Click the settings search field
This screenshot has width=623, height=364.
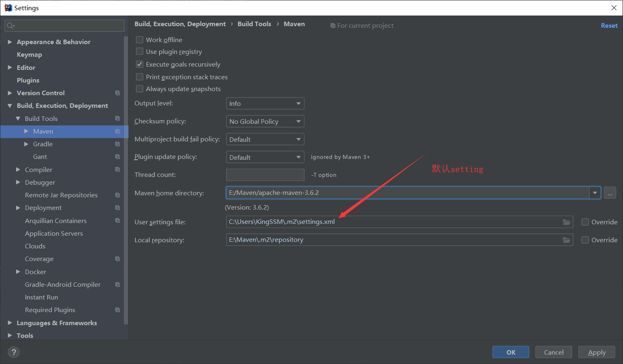[65, 26]
